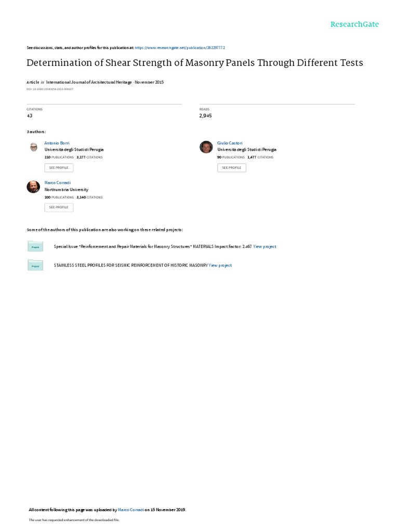Viewport: 399px width, 532px height.
Task: Click the 2,945 reads count
Action: click(205, 116)
